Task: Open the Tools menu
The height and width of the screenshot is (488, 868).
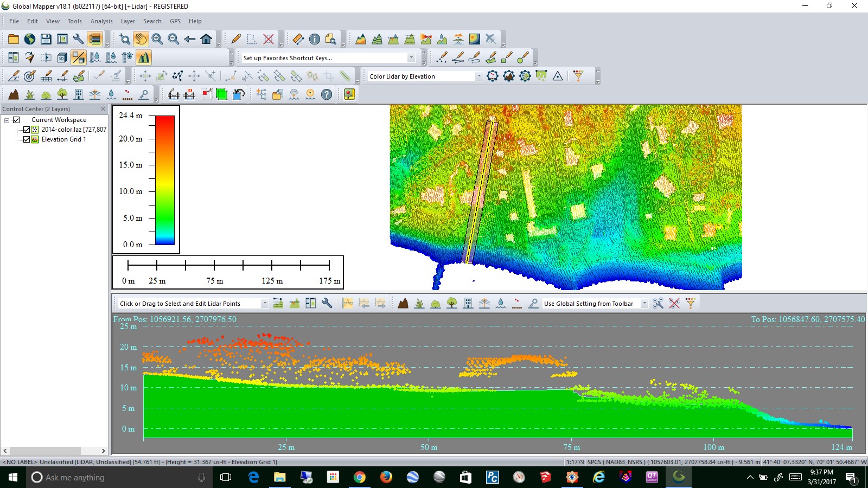Action: point(75,21)
